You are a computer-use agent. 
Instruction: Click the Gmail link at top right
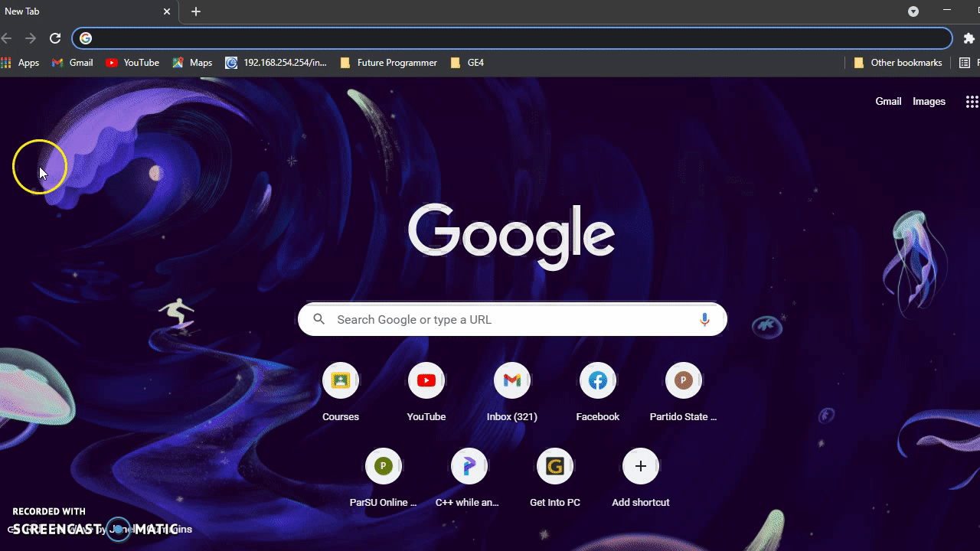point(888,101)
